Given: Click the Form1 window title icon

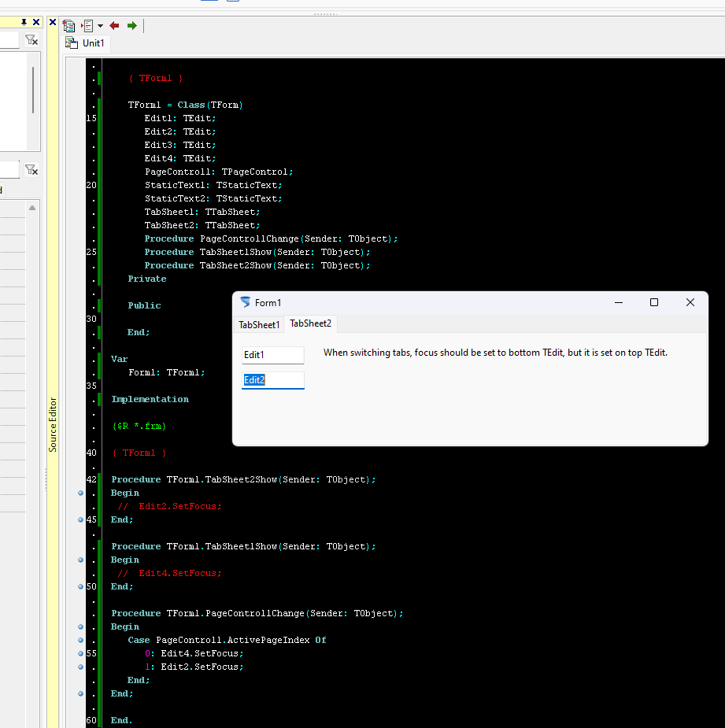Looking at the screenshot, I should (x=246, y=303).
